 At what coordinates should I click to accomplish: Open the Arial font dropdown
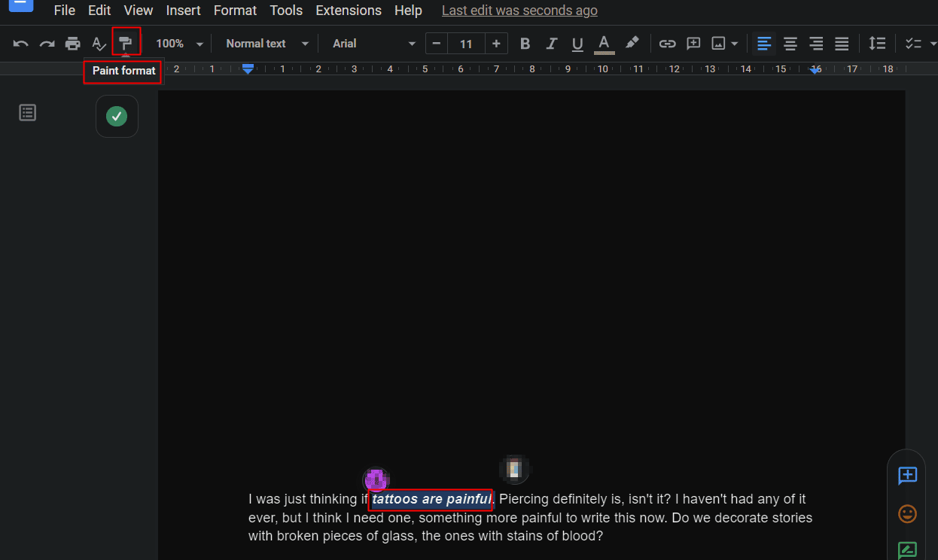(374, 44)
